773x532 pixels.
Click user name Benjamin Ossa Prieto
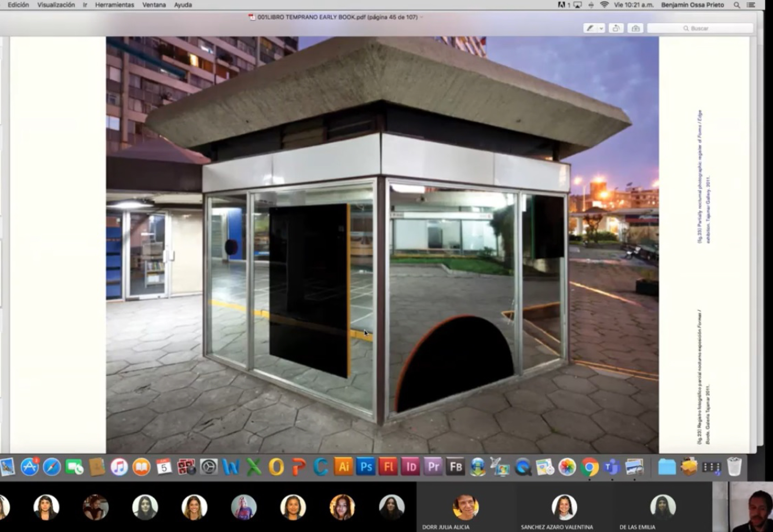point(692,5)
